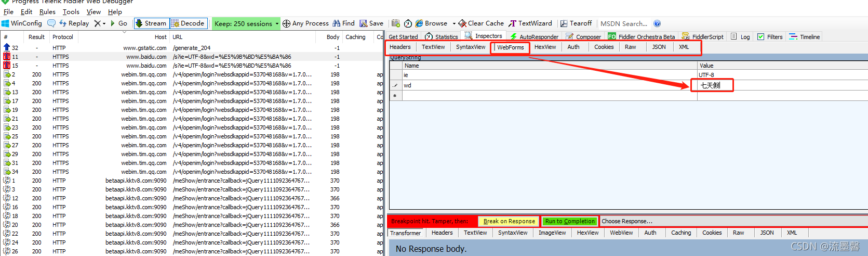
Task: Select the request SyntaxView tab
Action: tap(471, 47)
